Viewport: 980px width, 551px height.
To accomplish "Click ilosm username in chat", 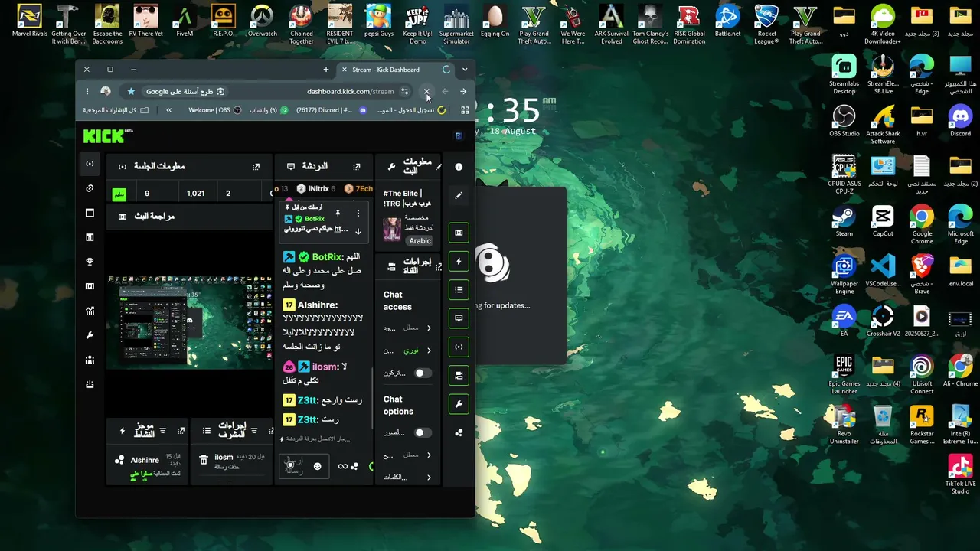I will [x=325, y=367].
